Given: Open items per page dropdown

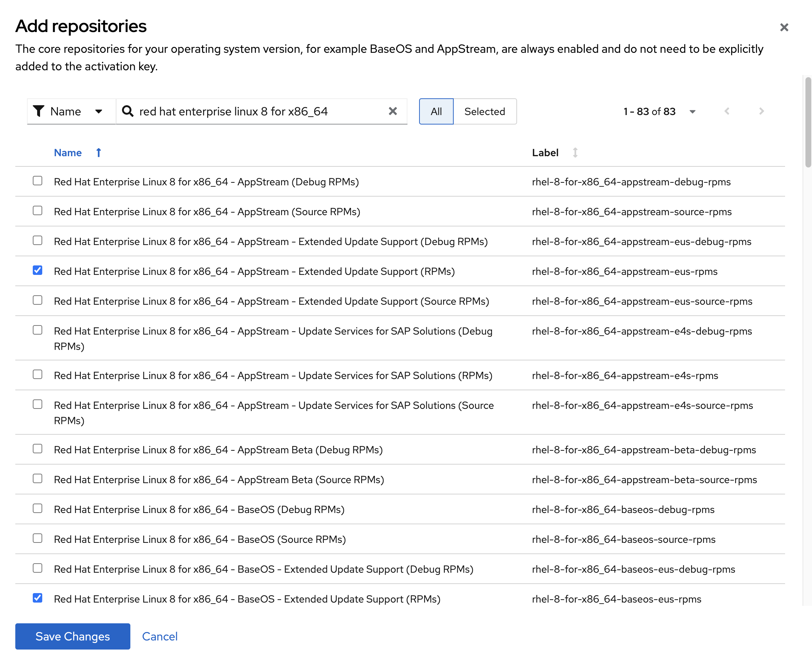Looking at the screenshot, I should point(693,112).
